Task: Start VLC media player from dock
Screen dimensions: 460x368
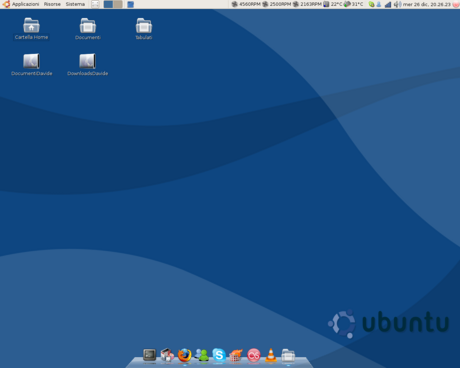Action: [x=271, y=355]
